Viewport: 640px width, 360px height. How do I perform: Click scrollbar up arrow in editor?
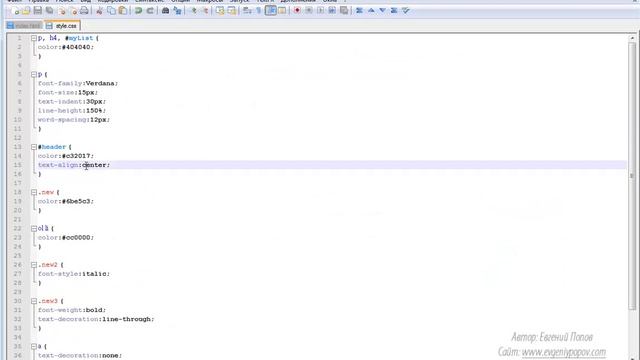[x=632, y=38]
